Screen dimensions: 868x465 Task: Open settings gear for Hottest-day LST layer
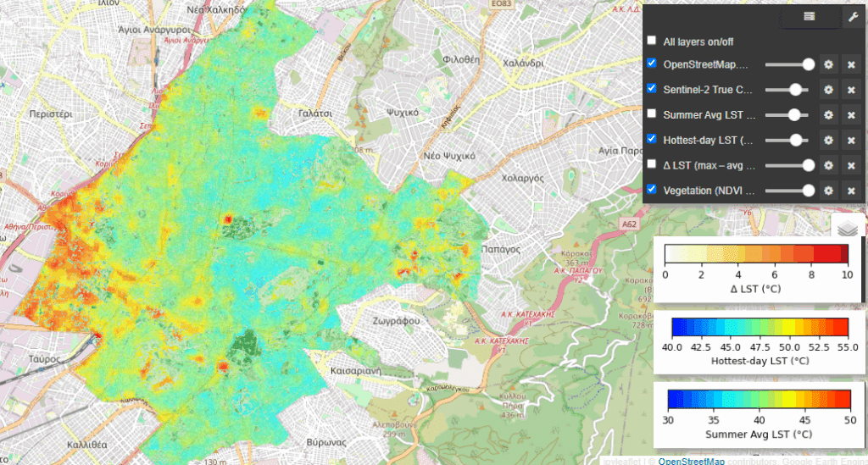tap(828, 141)
